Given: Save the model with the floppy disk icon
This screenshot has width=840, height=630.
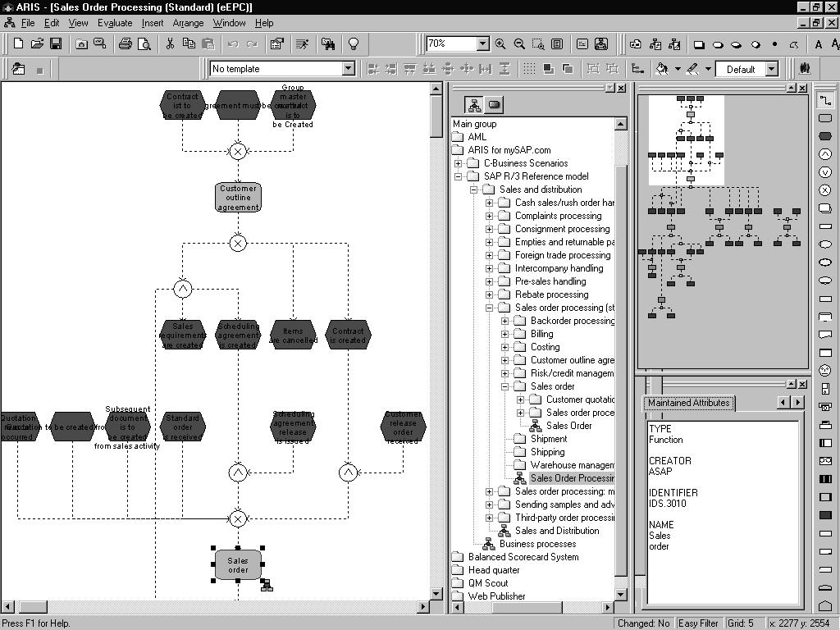Looking at the screenshot, I should point(56,44).
